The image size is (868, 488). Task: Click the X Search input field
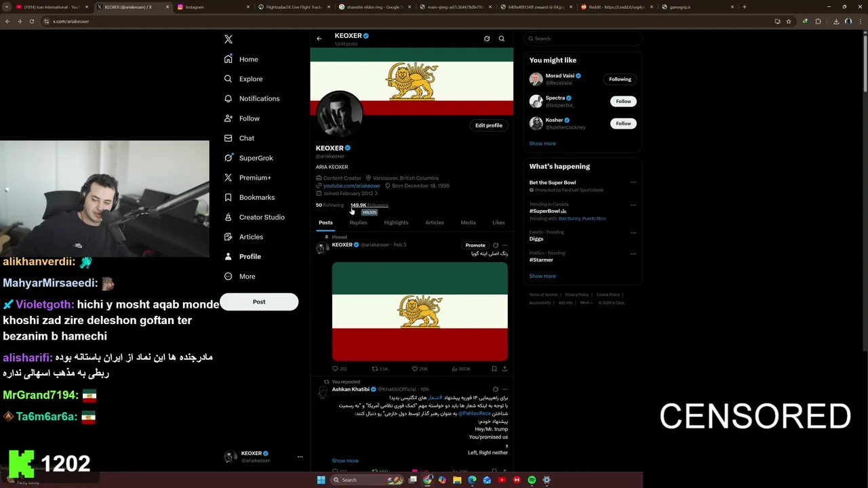583,39
